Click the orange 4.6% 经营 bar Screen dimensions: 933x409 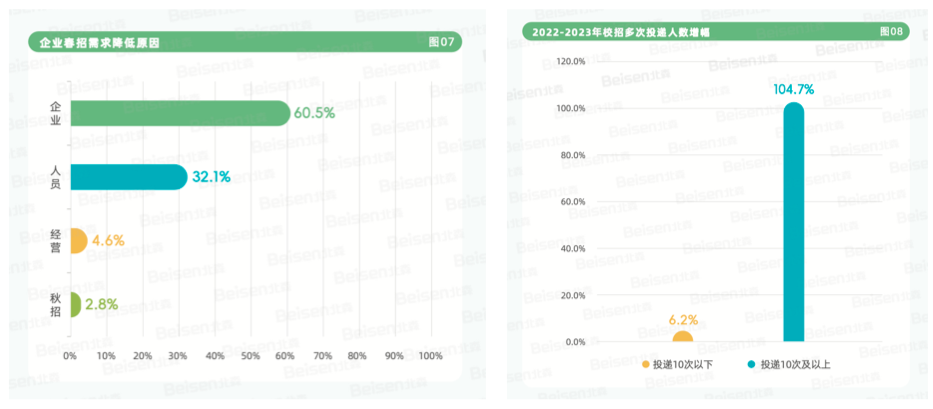(x=79, y=241)
